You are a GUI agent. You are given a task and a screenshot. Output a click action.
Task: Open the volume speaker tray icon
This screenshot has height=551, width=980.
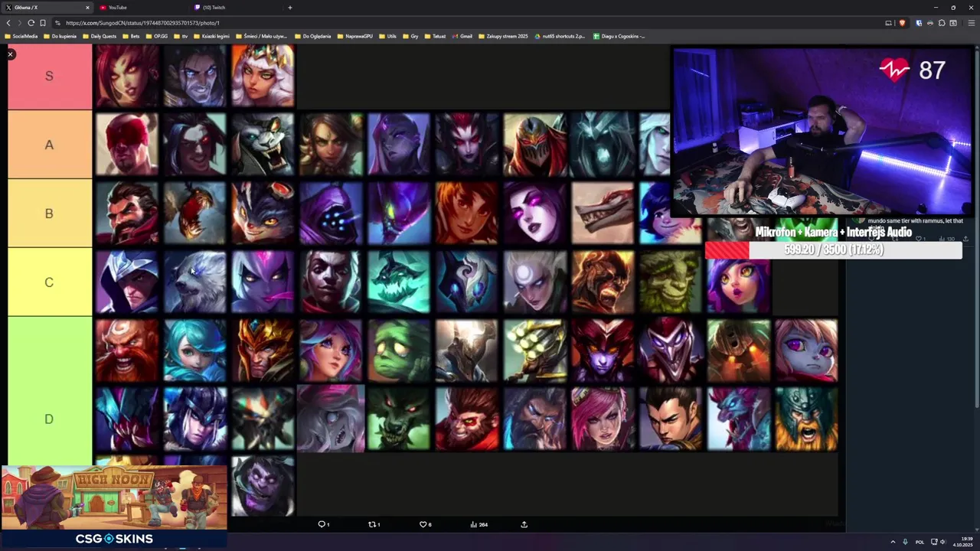tap(942, 542)
